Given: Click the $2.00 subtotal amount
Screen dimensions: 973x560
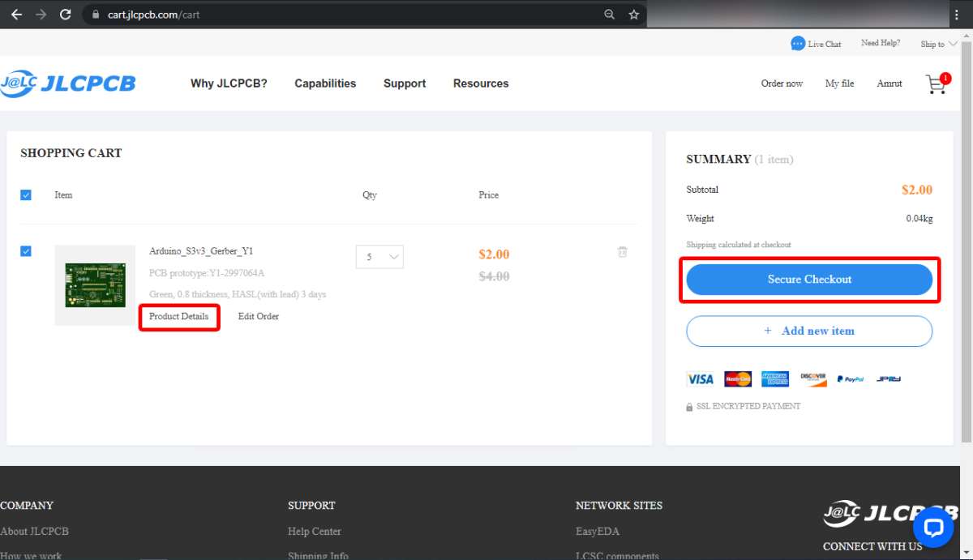Looking at the screenshot, I should pos(917,190).
